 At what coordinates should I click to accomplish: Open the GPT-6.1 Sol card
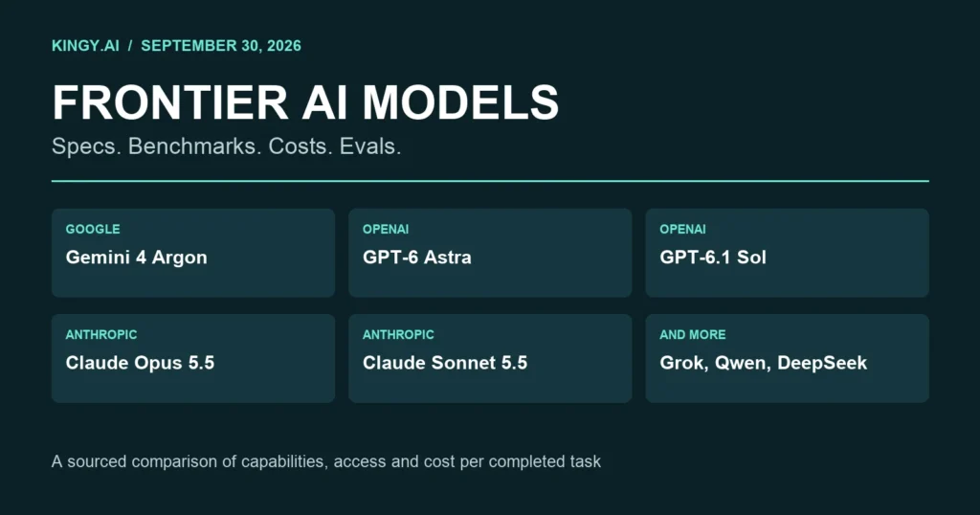[x=787, y=253]
